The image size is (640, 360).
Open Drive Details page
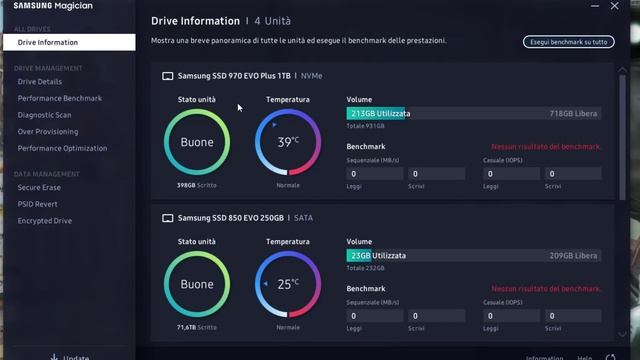(40, 82)
